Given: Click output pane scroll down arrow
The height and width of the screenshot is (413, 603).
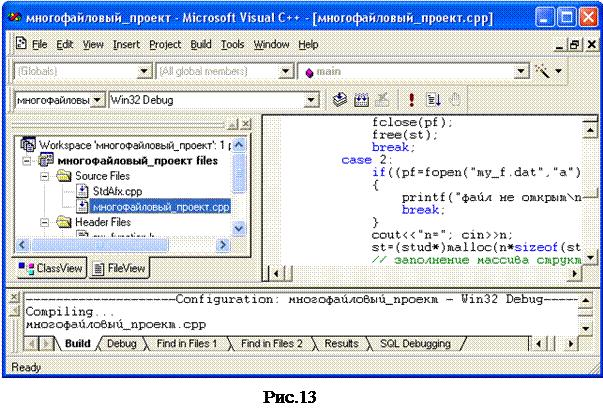Looking at the screenshot, I should click(586, 328).
